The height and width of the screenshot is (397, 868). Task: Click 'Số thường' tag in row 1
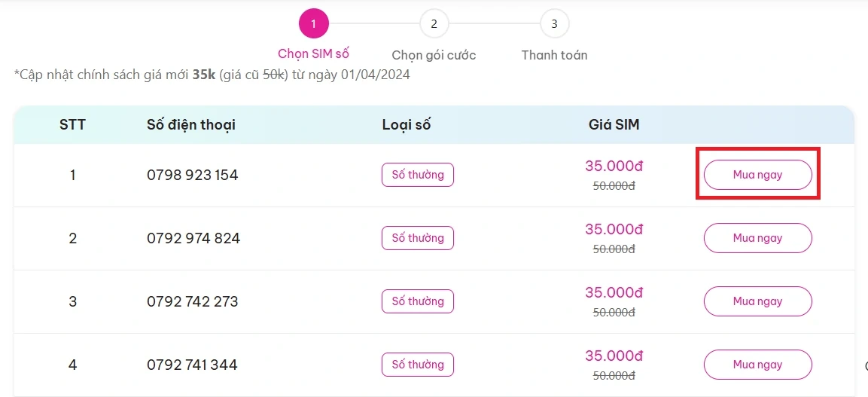(418, 175)
